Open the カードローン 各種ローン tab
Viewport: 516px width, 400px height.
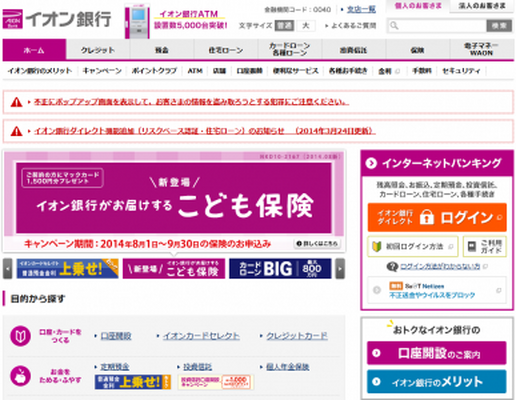pyautogui.click(x=290, y=50)
